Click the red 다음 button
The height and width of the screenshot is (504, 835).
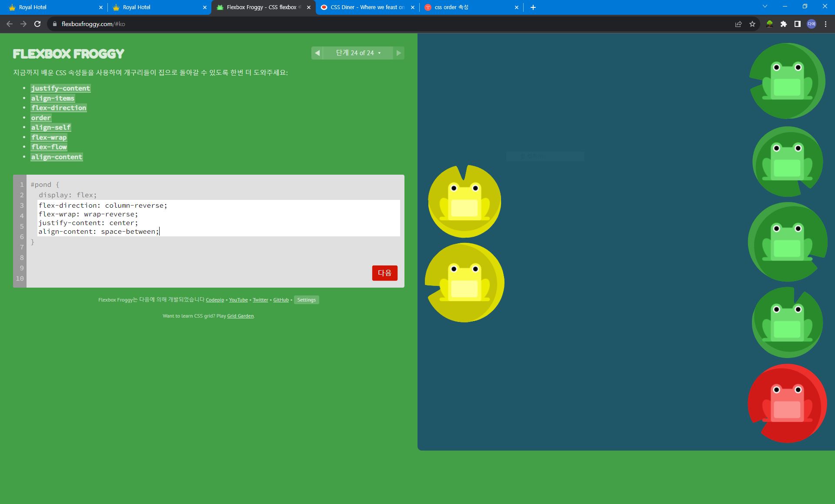(384, 273)
